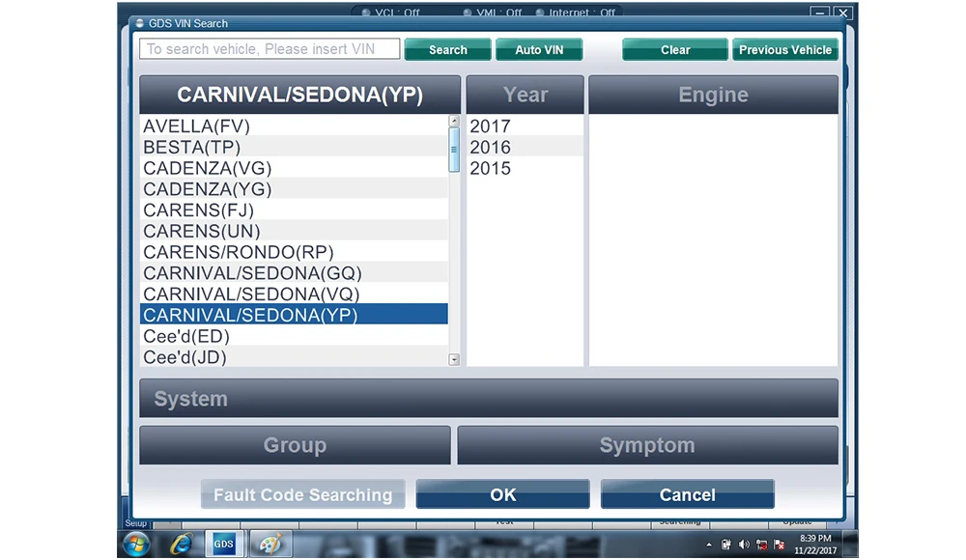Click the Engine column header
The width and height of the screenshot is (966, 560).
[714, 95]
